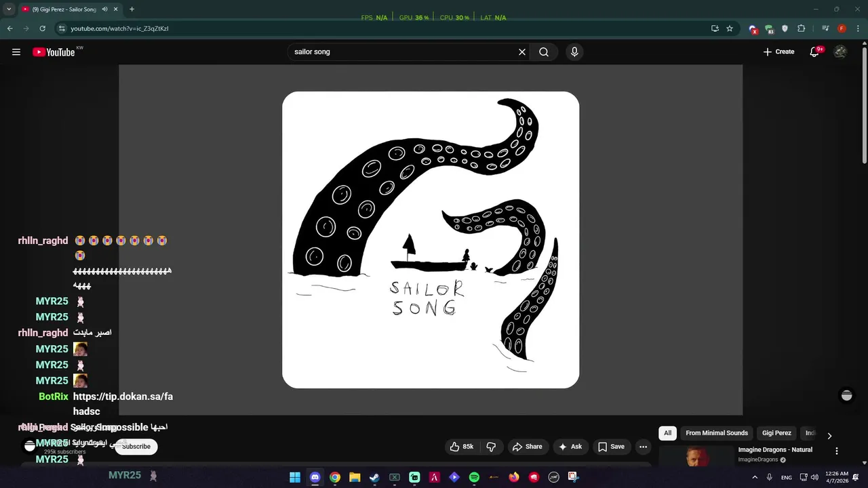Open the Chrome extensions puzzle icon
The height and width of the screenshot is (488, 868).
[802, 28]
